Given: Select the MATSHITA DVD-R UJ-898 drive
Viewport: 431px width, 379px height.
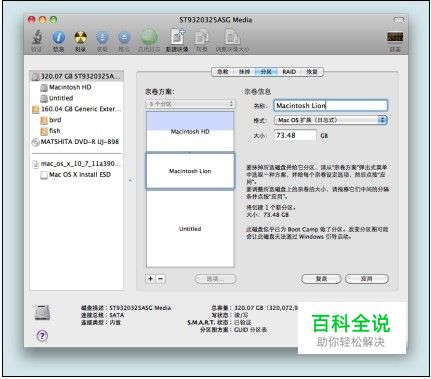Looking at the screenshot, I should point(75,142).
